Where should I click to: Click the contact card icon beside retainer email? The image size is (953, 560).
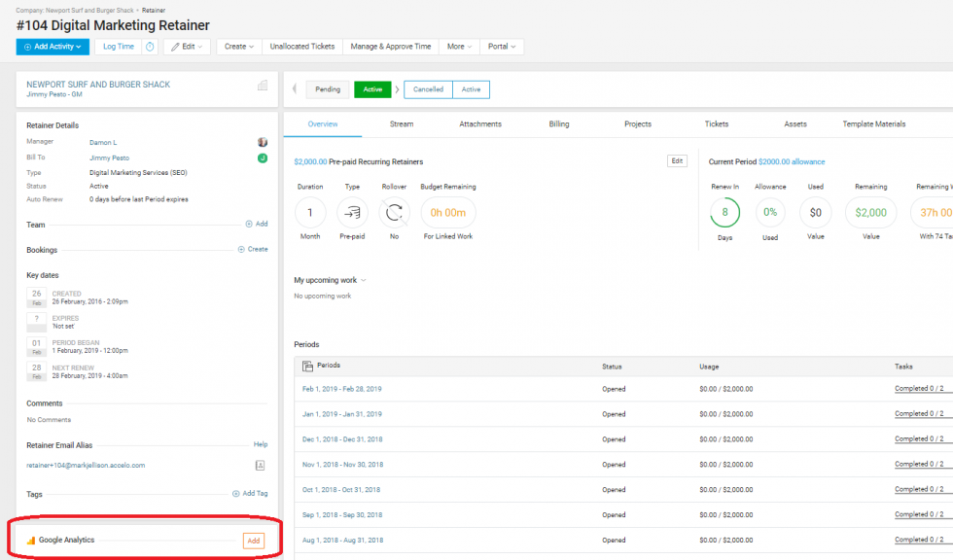(x=260, y=466)
